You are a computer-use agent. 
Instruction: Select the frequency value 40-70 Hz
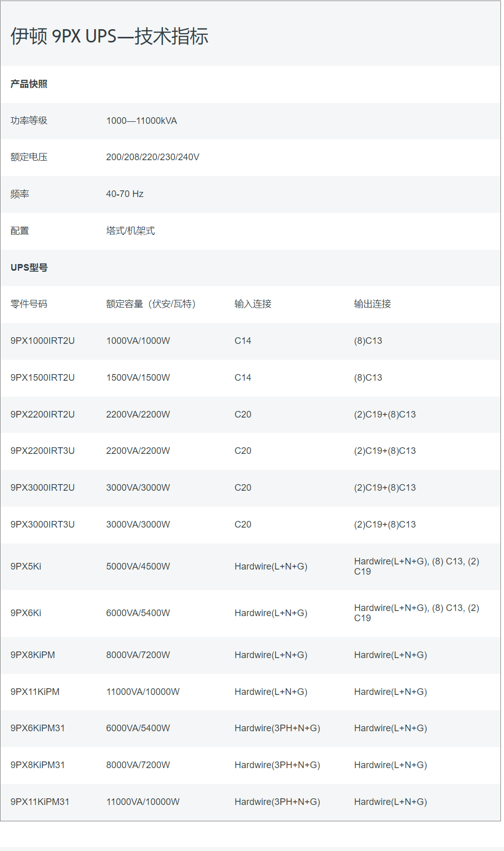coord(125,194)
